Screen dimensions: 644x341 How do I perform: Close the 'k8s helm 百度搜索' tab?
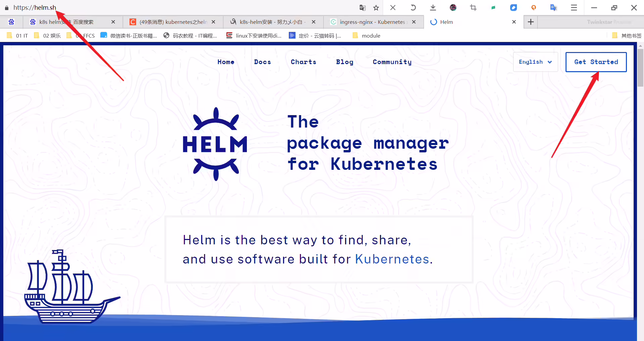[x=113, y=22]
